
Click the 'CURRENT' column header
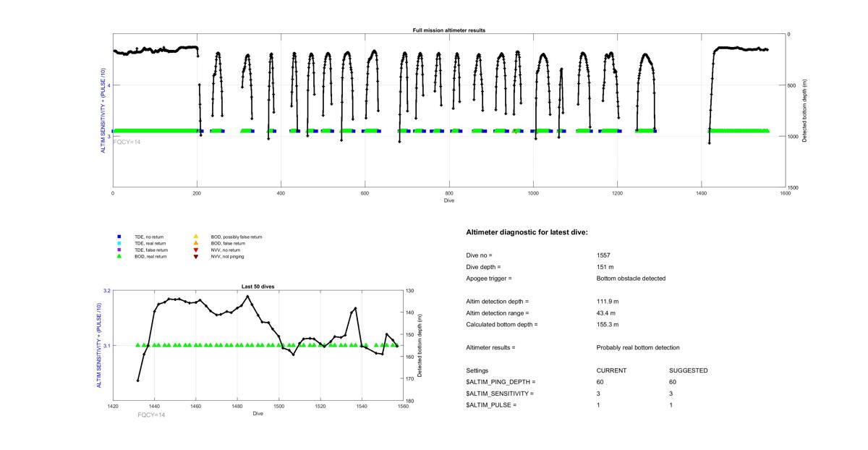point(611,370)
